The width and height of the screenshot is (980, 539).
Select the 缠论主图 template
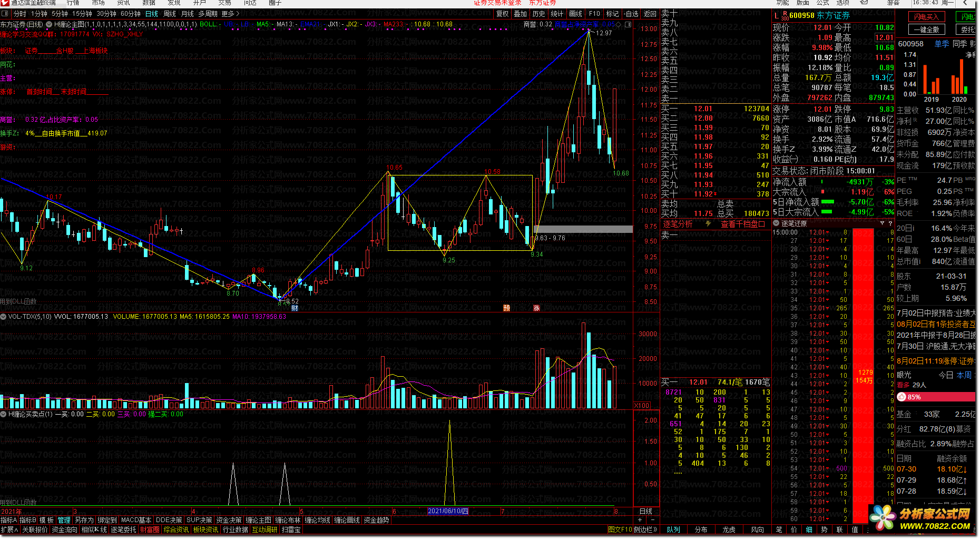258,520
